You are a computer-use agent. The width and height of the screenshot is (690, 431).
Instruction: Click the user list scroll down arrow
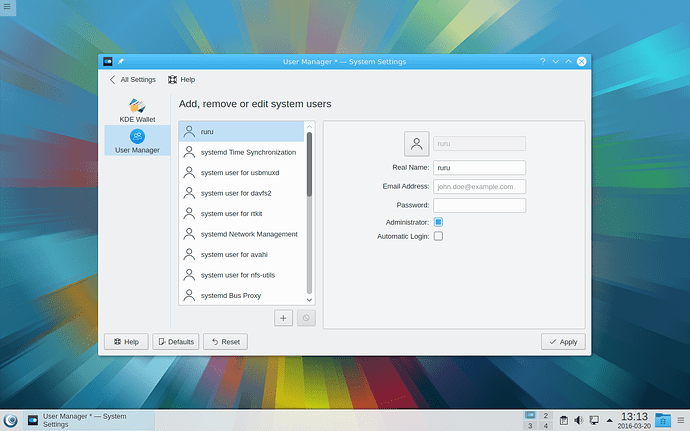click(x=309, y=300)
